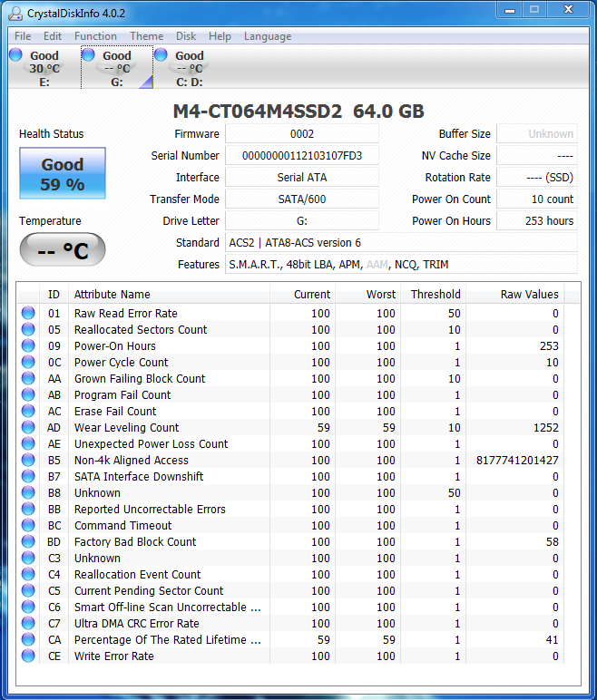The width and height of the screenshot is (597, 700).
Task: Click status orb for Ultra DMA CRC Error Rate
Action: tap(28, 623)
